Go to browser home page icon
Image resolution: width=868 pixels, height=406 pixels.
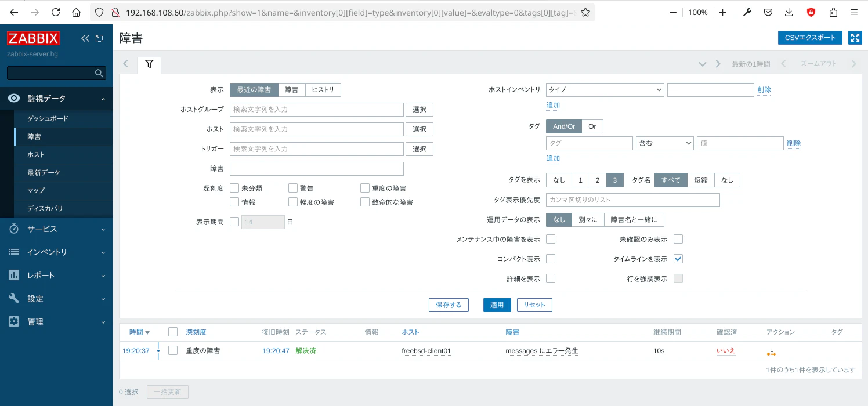[77, 12]
